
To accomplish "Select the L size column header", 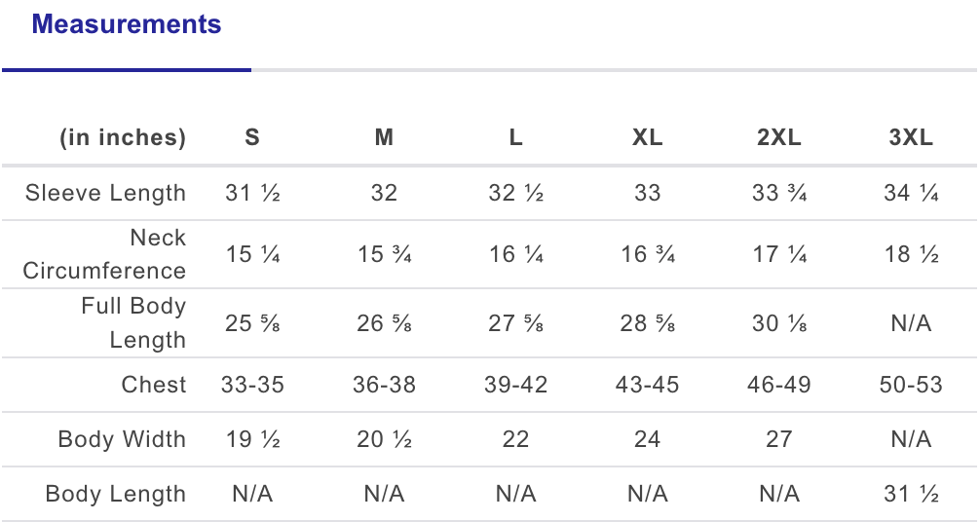I will click(x=515, y=137).
